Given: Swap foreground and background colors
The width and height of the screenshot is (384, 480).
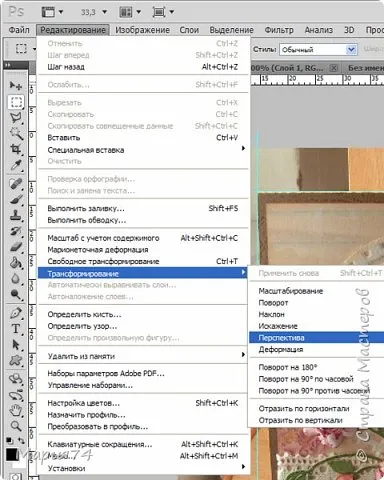Looking at the screenshot, I should coord(22,441).
